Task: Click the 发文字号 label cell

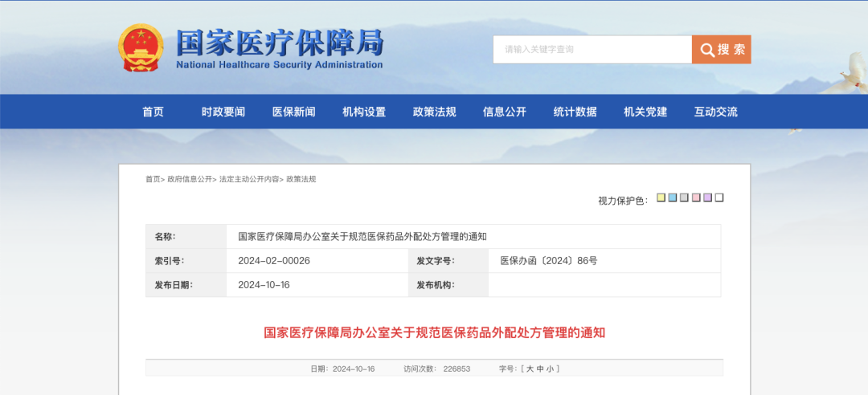Action: pos(448,261)
